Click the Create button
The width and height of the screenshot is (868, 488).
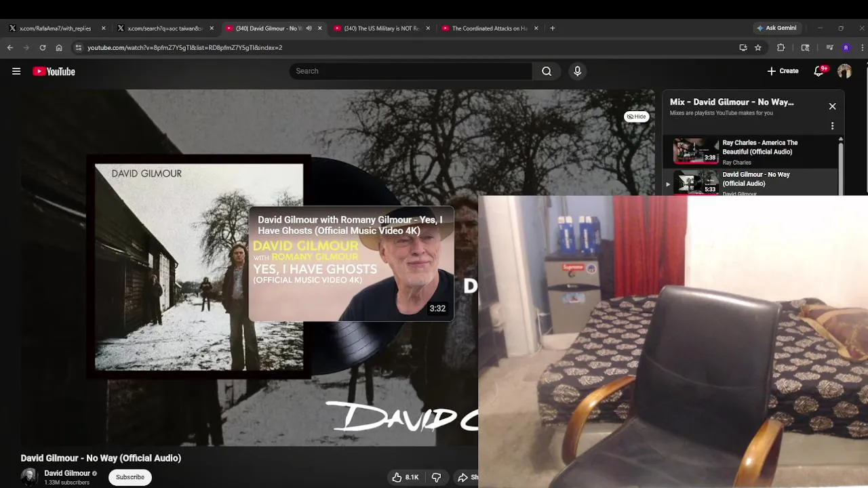tap(783, 71)
